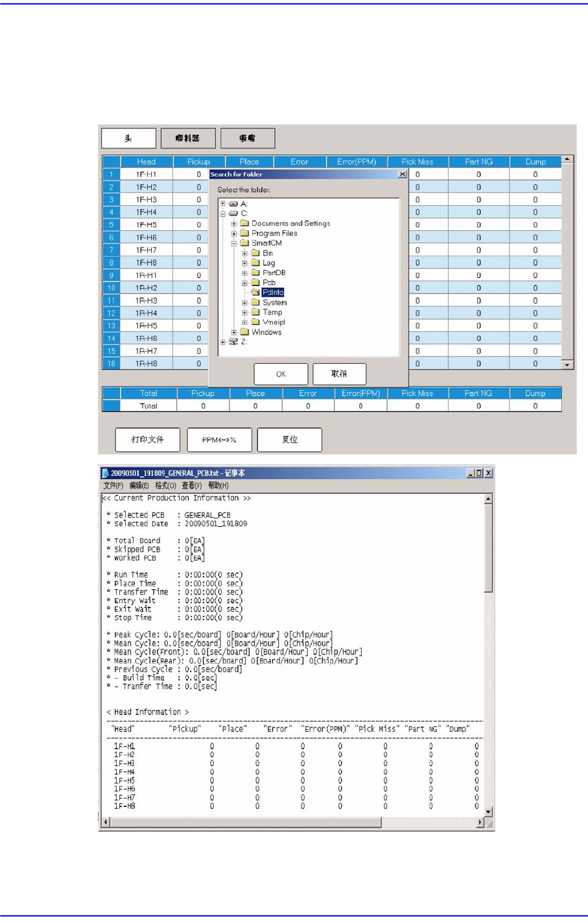This screenshot has width=588, height=923.
Task: Select the PartDB folder icon
Action: point(255,273)
